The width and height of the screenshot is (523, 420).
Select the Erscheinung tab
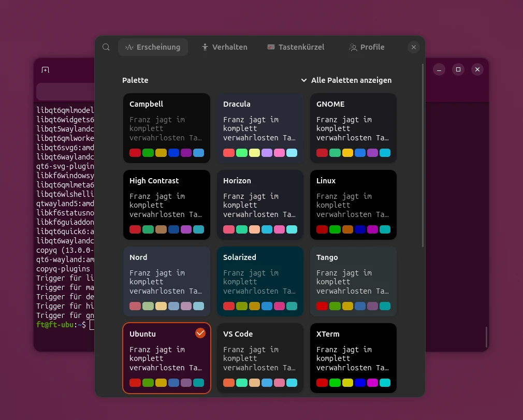click(153, 47)
